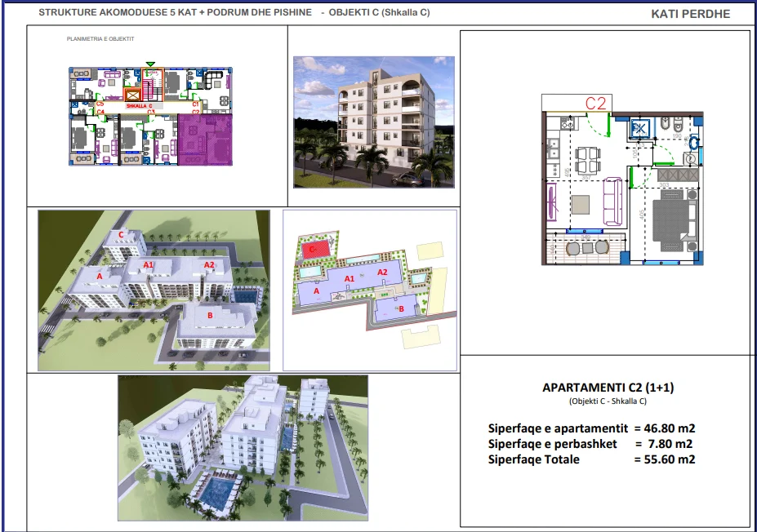
Task: Click the purple highlighted apartment in floor plan
Action: click(205, 140)
